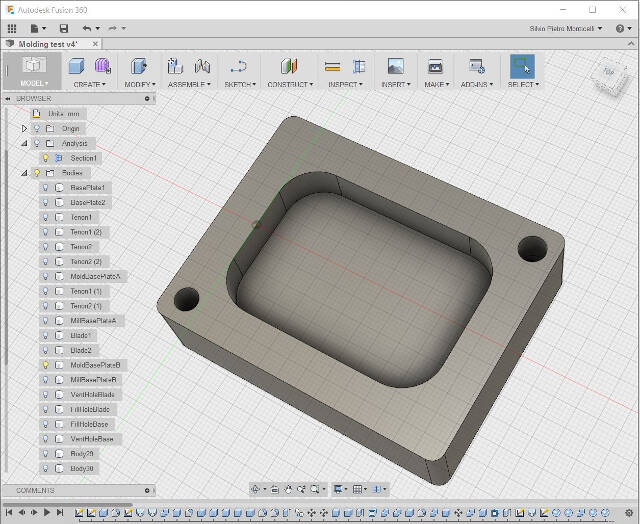Select the Body29 tree item
Viewport: 640px width, 524px height.
(82, 453)
